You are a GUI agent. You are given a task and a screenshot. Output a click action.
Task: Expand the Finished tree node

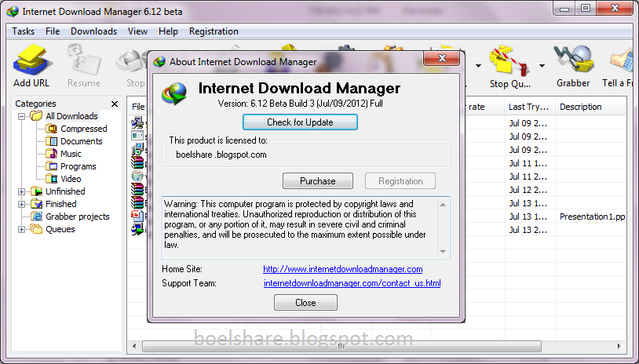tap(22, 205)
